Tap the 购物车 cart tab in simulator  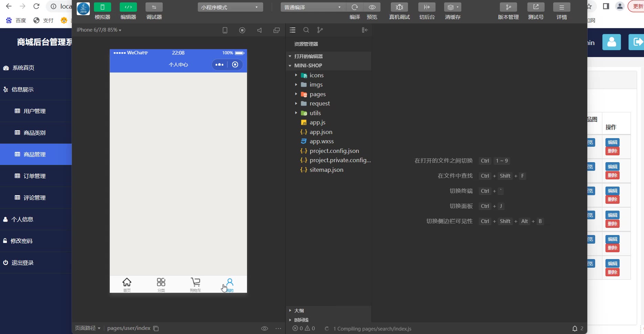coord(195,285)
